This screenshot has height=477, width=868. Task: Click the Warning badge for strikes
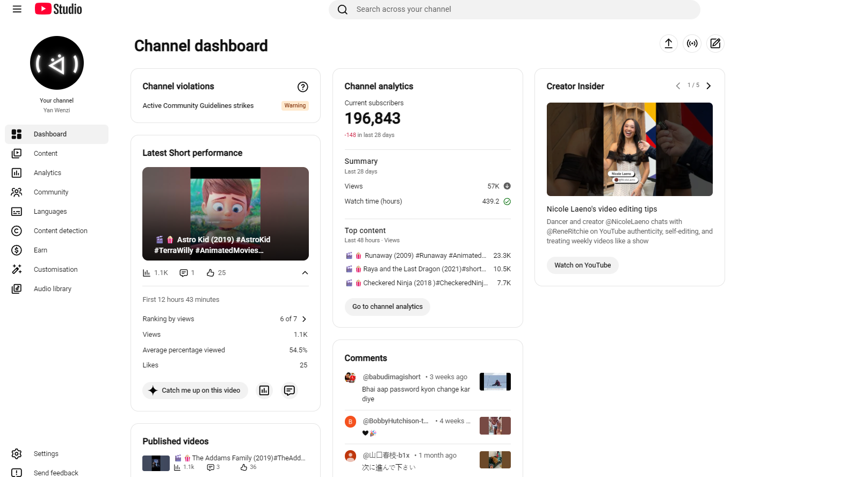pos(295,106)
